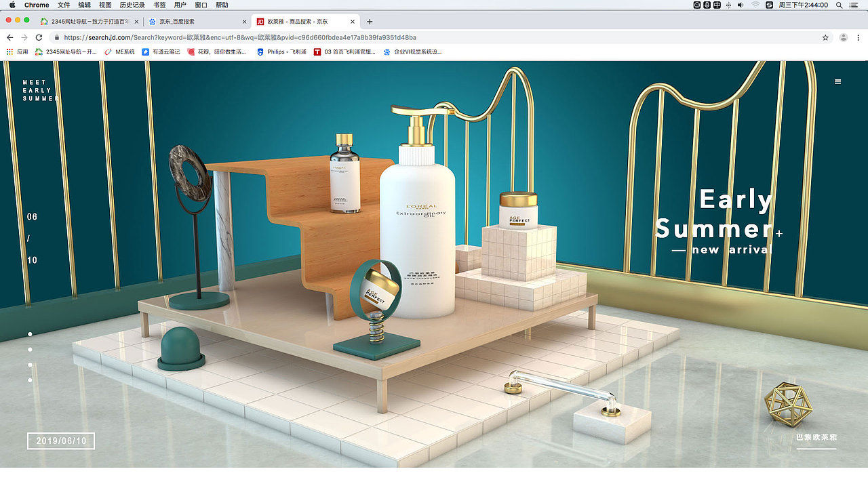Open the 用户 menu

pos(180,5)
